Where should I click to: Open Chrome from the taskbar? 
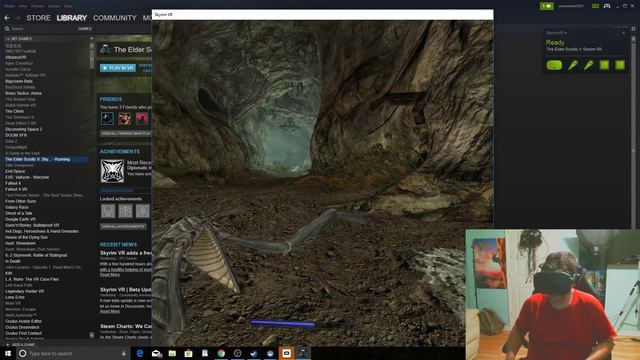click(221, 353)
